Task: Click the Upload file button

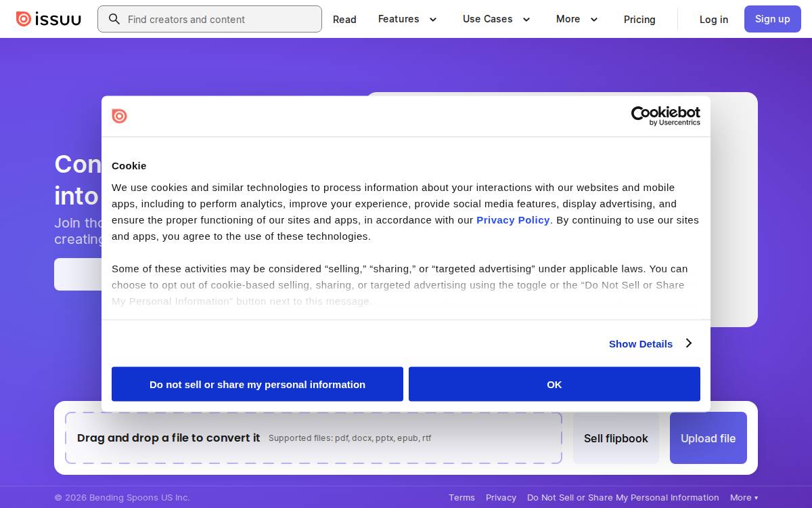Action: pyautogui.click(x=708, y=438)
